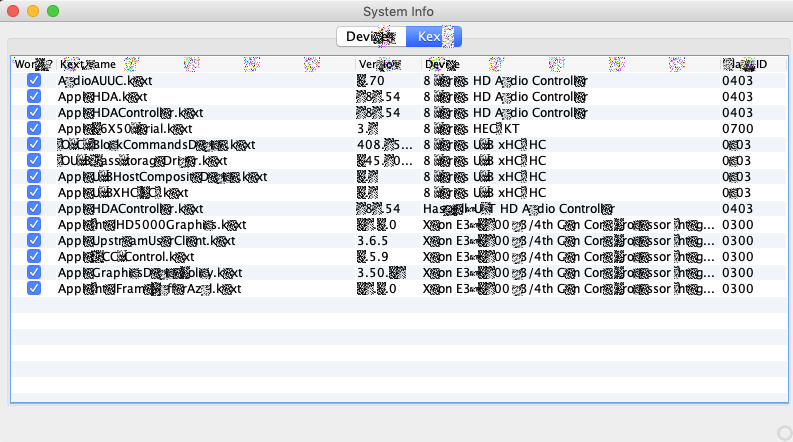793x442 pixels.
Task: Maximize the System Info window
Action: point(53,11)
